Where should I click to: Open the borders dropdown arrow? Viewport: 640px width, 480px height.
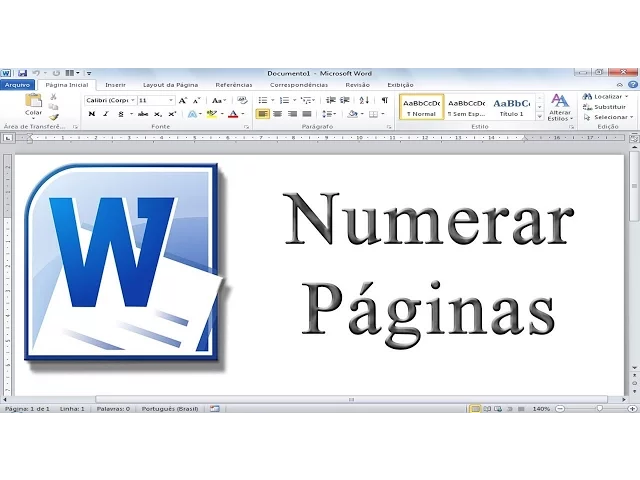pos(383,114)
